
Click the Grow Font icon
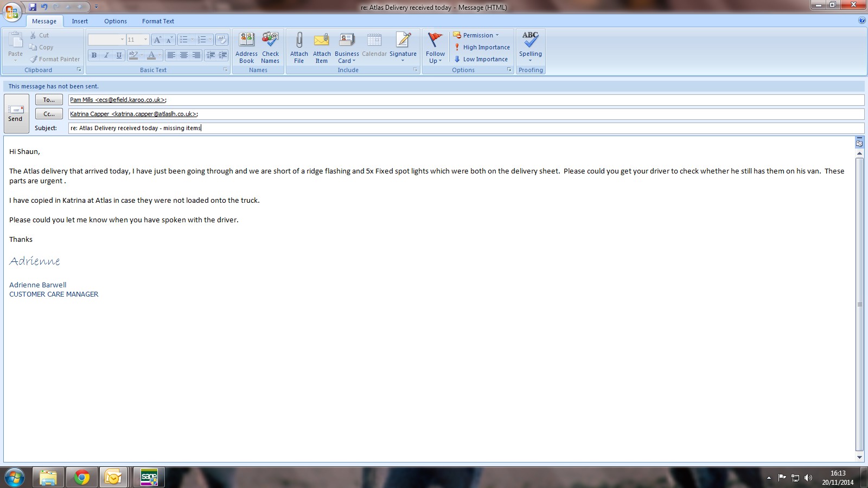(157, 40)
